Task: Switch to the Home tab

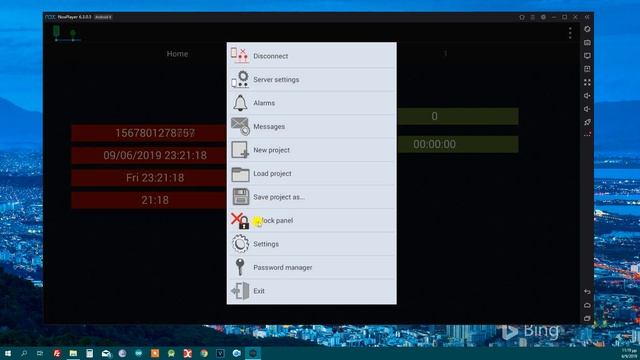Action: point(177,53)
